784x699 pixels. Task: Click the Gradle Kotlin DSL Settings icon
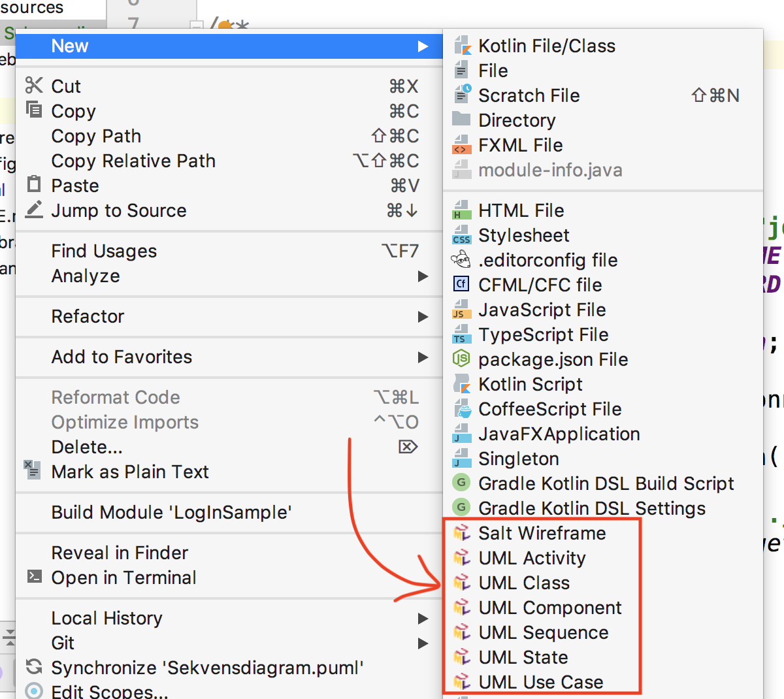coord(462,508)
